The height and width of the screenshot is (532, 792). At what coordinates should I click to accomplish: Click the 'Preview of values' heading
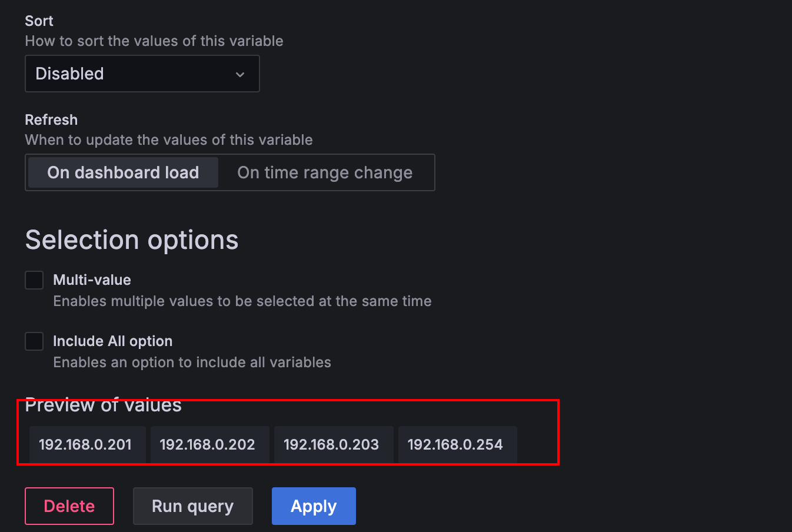pyautogui.click(x=104, y=405)
